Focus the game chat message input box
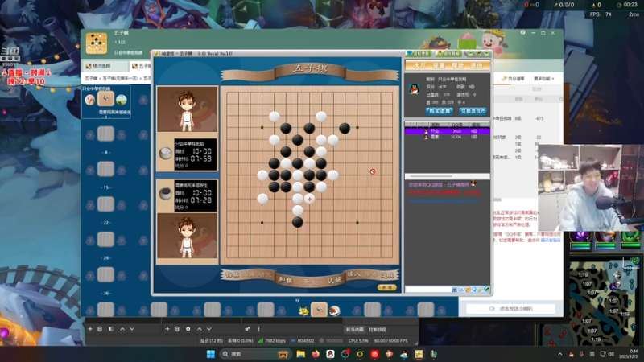The height and width of the screenshot is (362, 644). coord(428,290)
